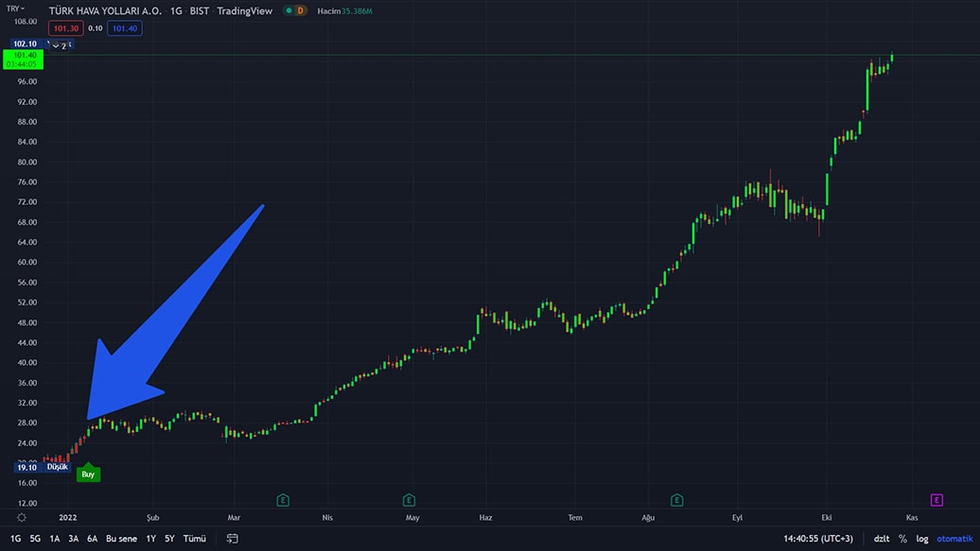Select the 1A time range

click(x=54, y=538)
